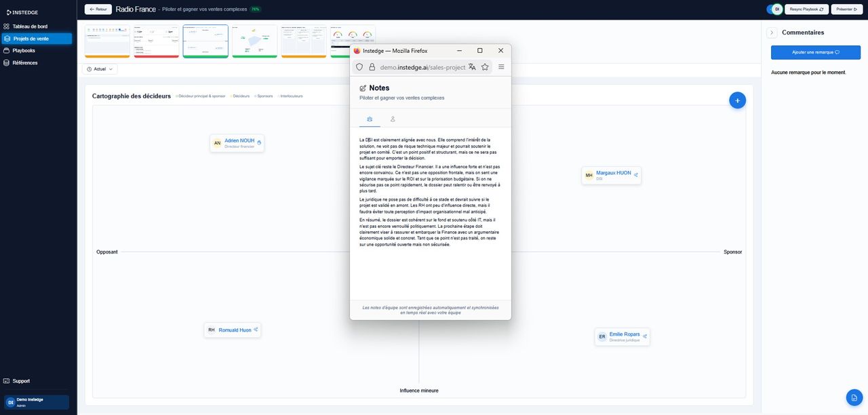
Task: Click the sync icon on Margaux HUON's card
Action: pos(635,174)
